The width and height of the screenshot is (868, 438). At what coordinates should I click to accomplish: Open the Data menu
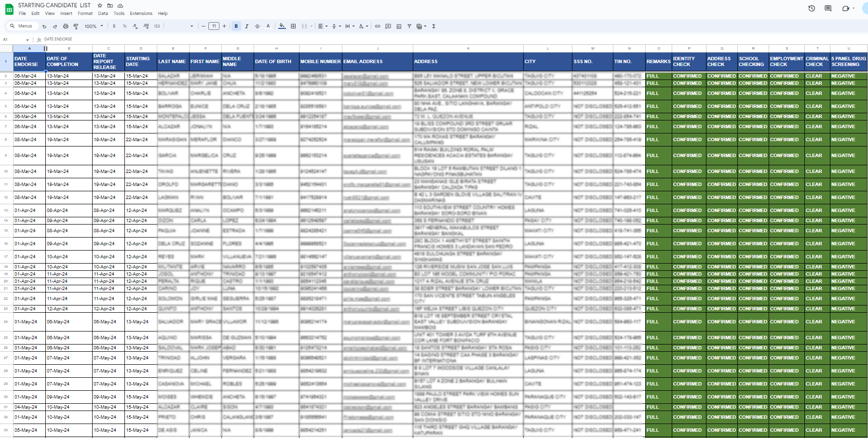pyautogui.click(x=103, y=13)
